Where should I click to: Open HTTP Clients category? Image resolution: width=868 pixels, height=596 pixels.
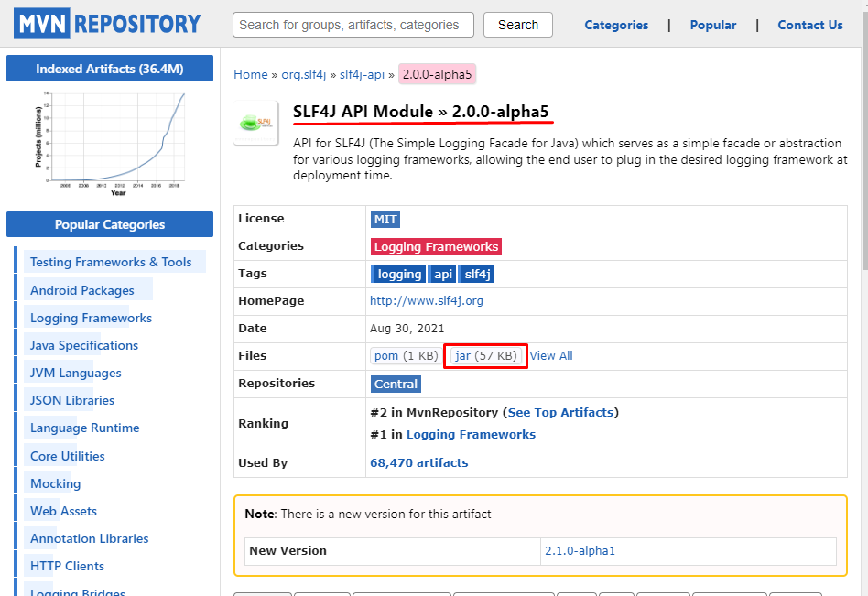tap(67, 566)
